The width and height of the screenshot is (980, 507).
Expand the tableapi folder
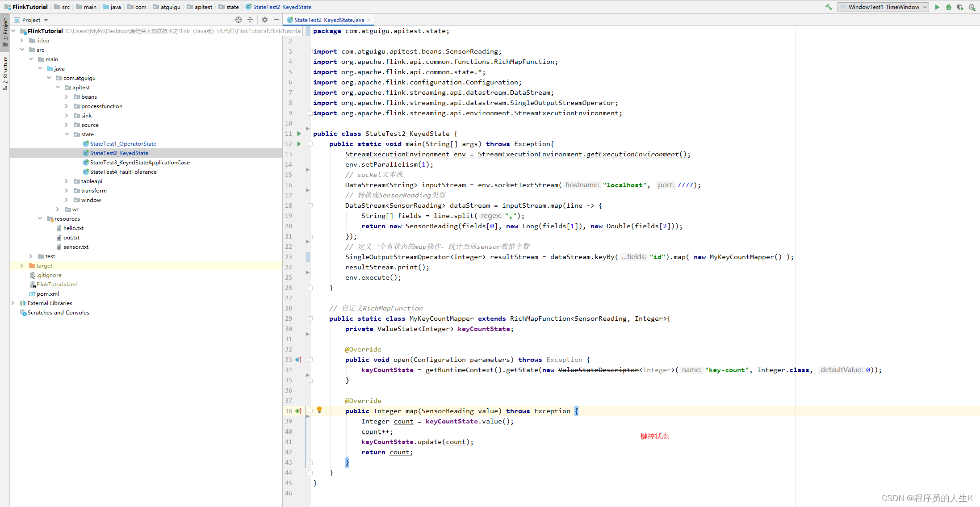pyautogui.click(x=67, y=181)
